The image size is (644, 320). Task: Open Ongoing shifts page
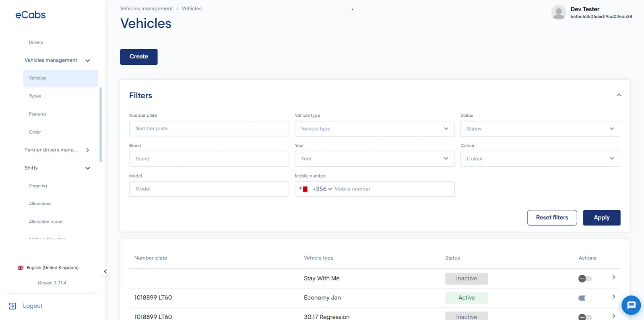click(38, 186)
